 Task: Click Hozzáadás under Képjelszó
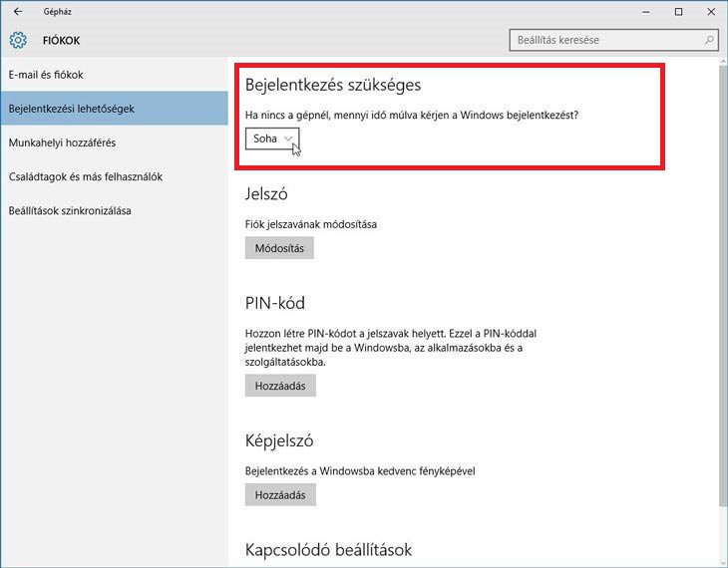[280, 494]
